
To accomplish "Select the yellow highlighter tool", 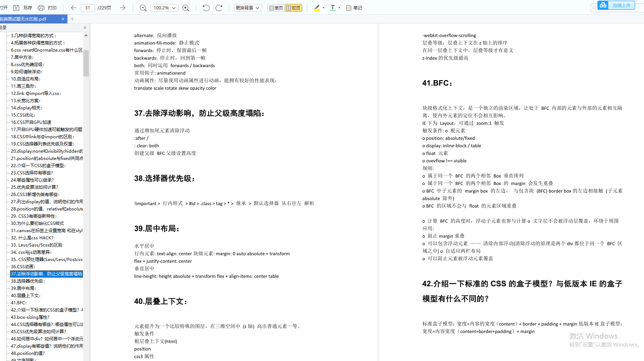I will (x=317, y=8).
